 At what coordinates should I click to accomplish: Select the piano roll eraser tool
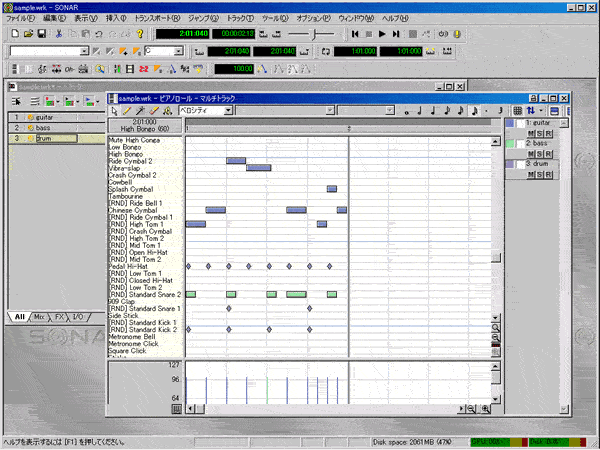[154, 111]
